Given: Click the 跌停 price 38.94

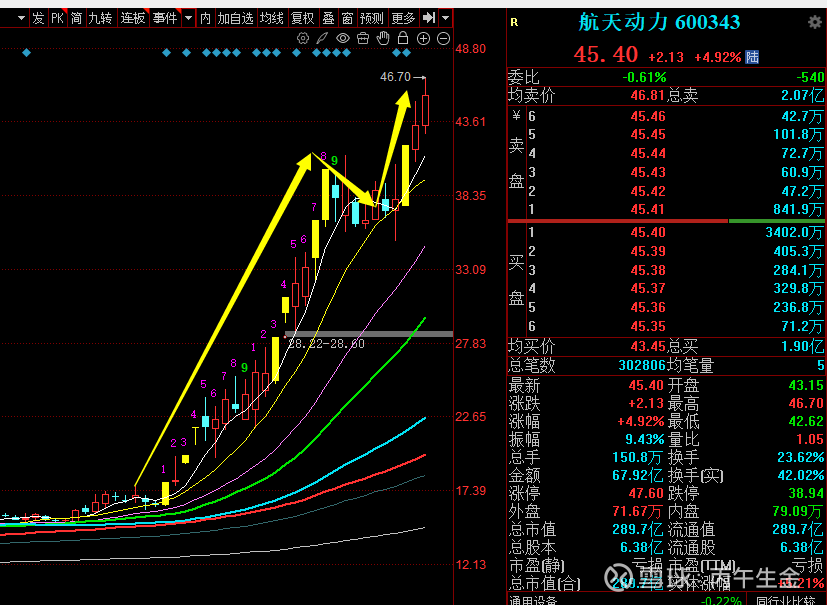Looking at the screenshot, I should coord(806,493).
